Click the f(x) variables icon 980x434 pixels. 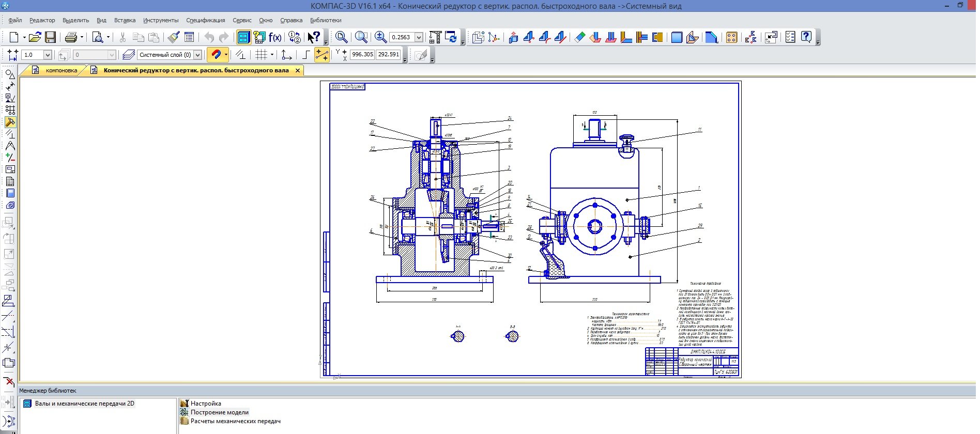coord(275,37)
